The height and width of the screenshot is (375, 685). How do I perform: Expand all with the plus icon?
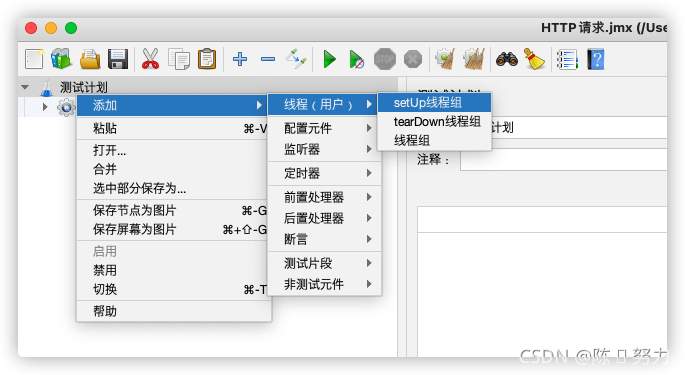click(240, 59)
